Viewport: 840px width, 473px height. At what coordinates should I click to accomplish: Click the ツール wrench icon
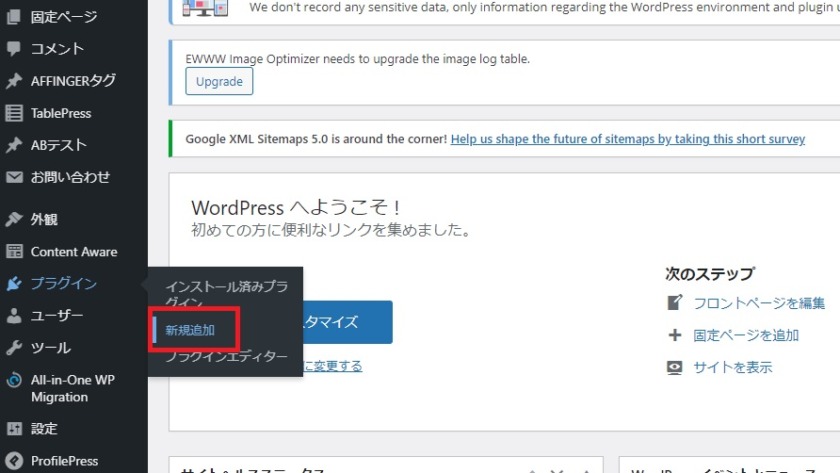[x=14, y=348]
